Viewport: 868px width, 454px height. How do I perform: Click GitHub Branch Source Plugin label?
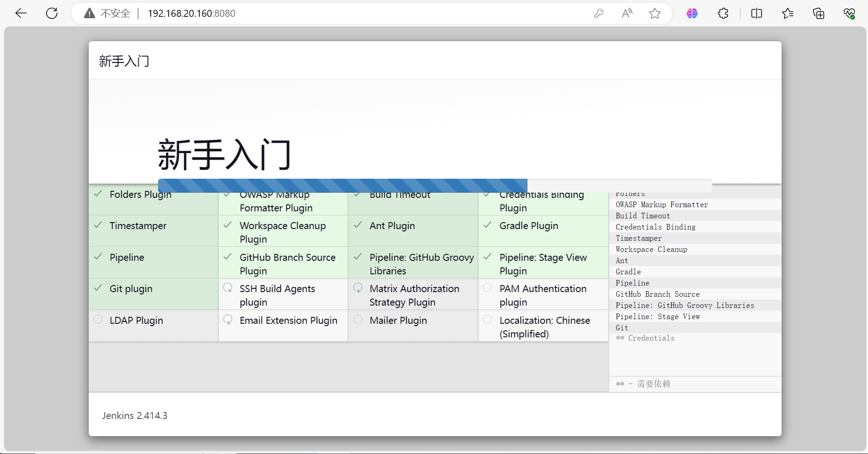tap(287, 264)
